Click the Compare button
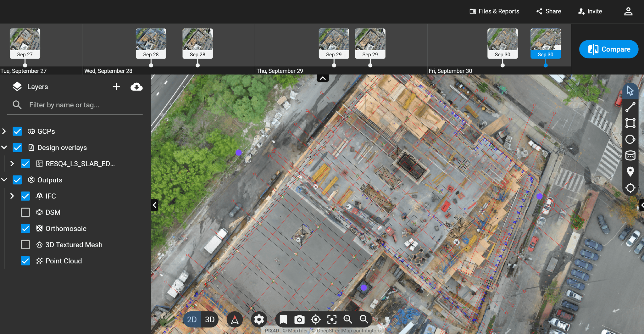Screen dimensions: 644x334 click(x=609, y=49)
